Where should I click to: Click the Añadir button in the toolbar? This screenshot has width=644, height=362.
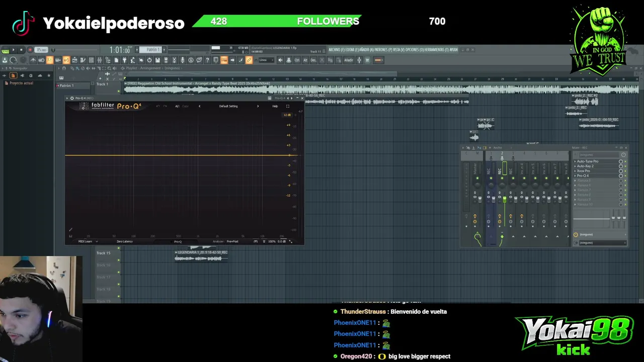(x=348, y=60)
